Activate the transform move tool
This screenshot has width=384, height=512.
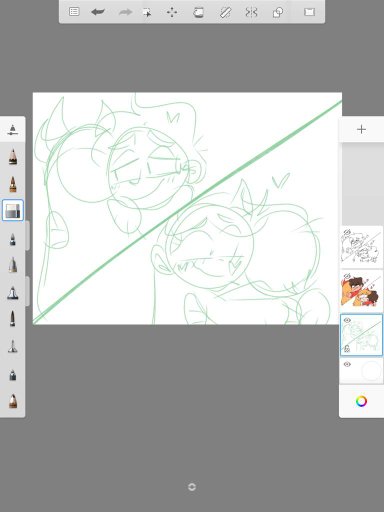click(172, 12)
